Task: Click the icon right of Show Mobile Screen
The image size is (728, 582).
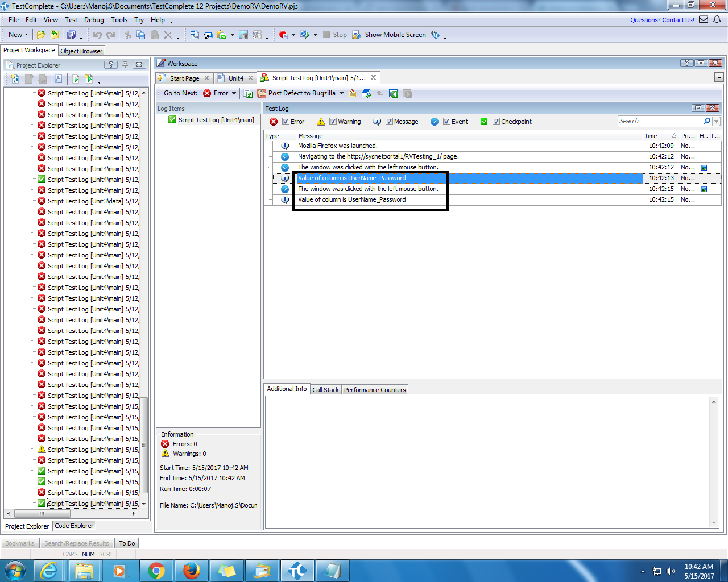Action: 436,35
